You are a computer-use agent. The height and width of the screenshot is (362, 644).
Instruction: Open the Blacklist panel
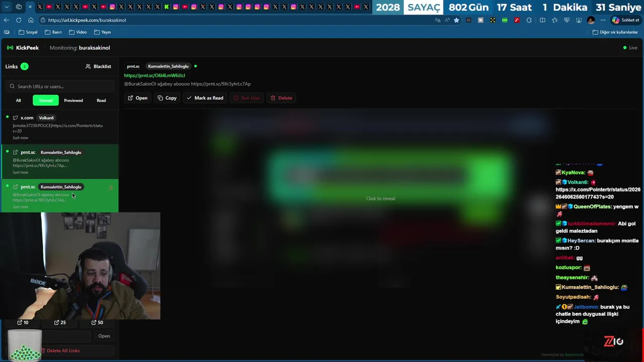click(x=98, y=66)
